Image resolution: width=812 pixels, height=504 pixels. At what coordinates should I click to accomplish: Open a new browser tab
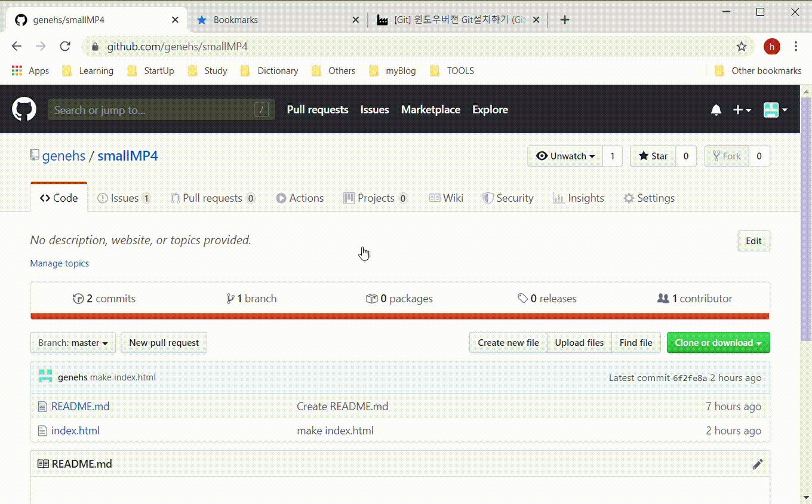(x=565, y=20)
